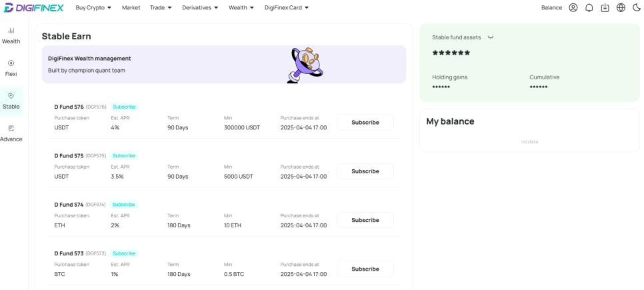Viewport: 644px width, 290px height.
Task: Click DigiFinex Wealth management banner text
Action: (89, 59)
